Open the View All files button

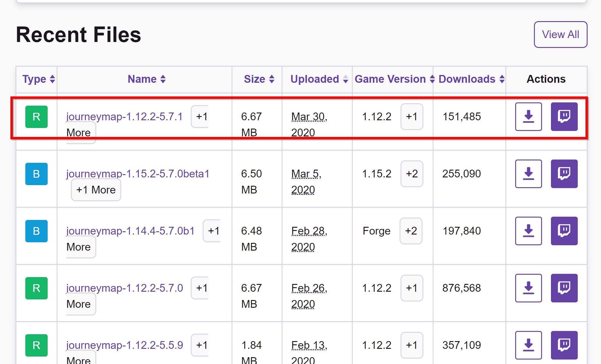point(560,35)
